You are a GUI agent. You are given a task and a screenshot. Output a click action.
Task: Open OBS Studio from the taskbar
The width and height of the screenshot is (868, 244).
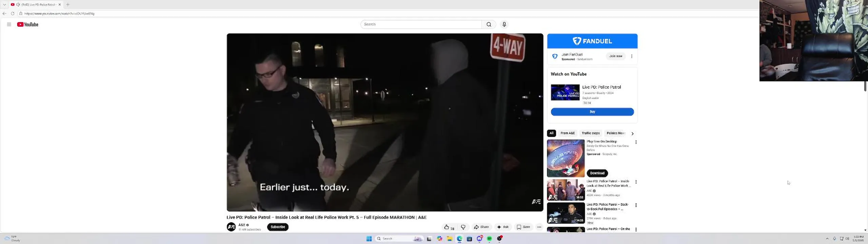499,239
